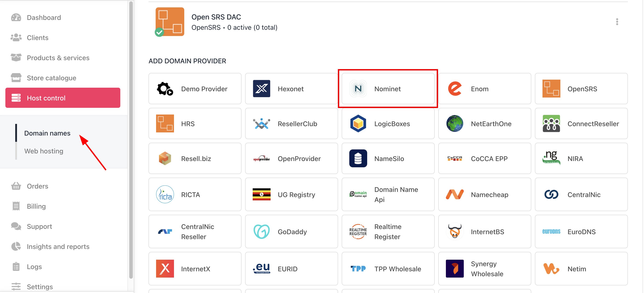Add the CoCCA EPP provider
Screen dimensions: 644x293
pos(485,159)
